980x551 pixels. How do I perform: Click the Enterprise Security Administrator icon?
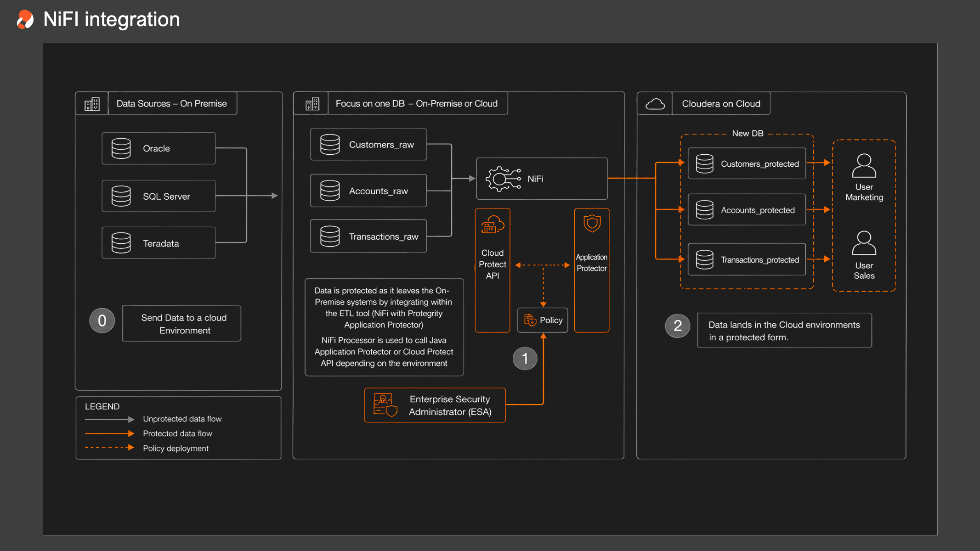click(385, 405)
